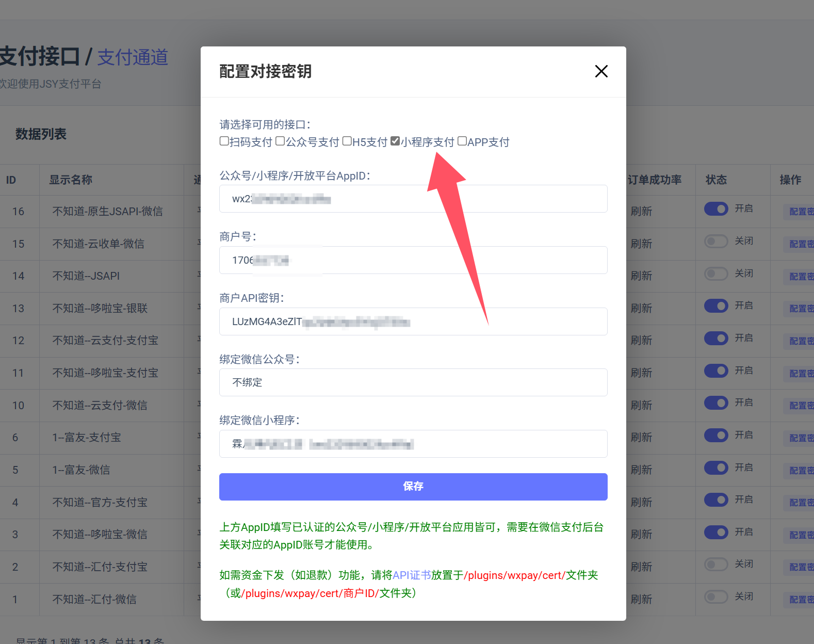Check the APP支付 checkbox
Image resolution: width=814 pixels, height=644 pixels.
(x=462, y=141)
